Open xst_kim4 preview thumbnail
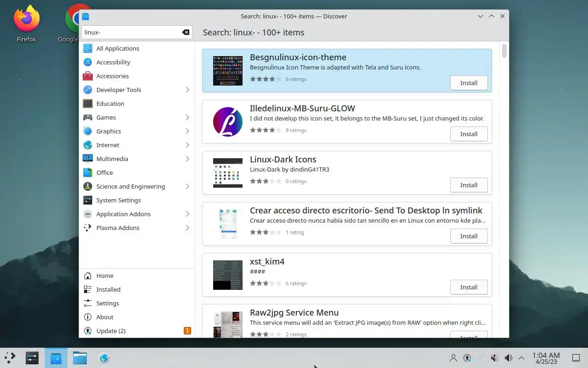 click(228, 275)
